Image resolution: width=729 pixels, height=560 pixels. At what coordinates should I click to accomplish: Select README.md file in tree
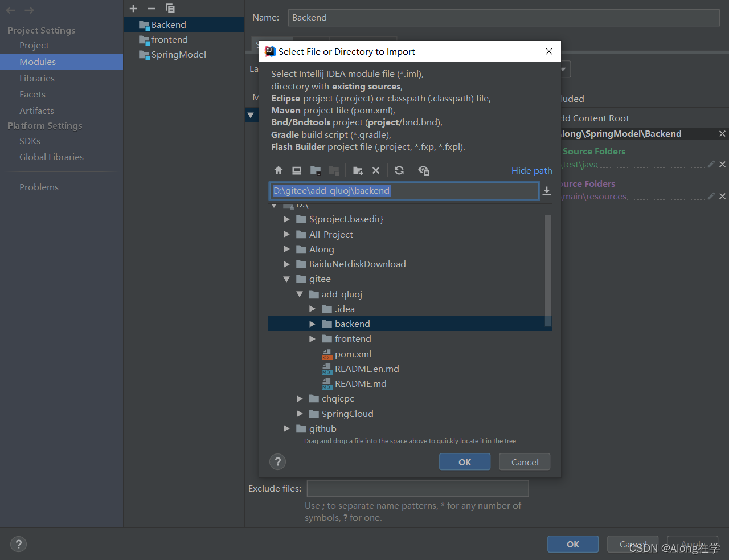tap(354, 383)
